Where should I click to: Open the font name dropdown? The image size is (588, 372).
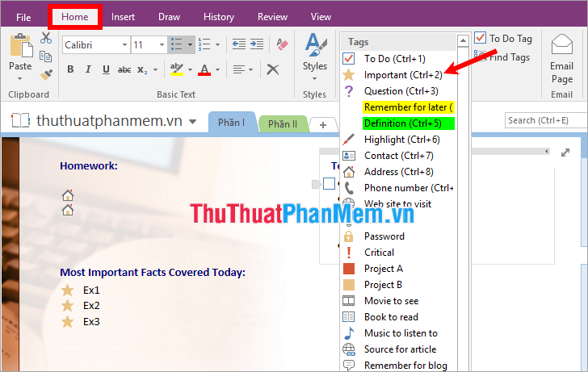coord(124,45)
